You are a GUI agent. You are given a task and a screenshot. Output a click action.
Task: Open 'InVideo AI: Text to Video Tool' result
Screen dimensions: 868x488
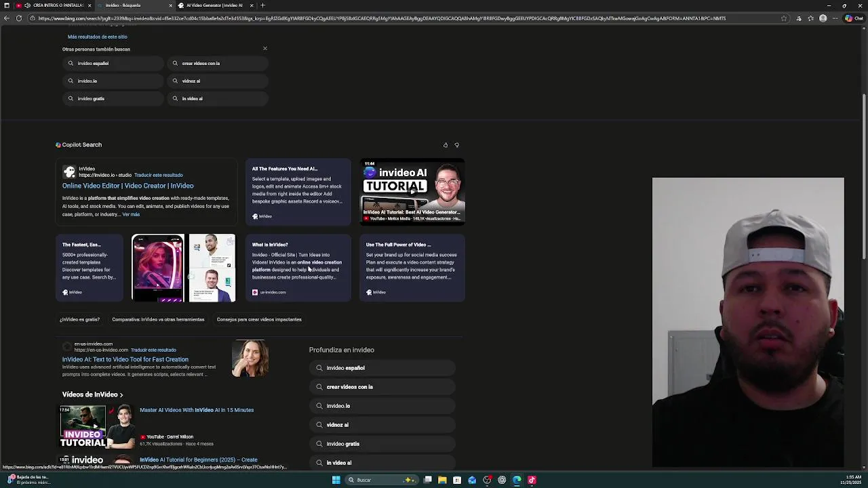tap(125, 359)
